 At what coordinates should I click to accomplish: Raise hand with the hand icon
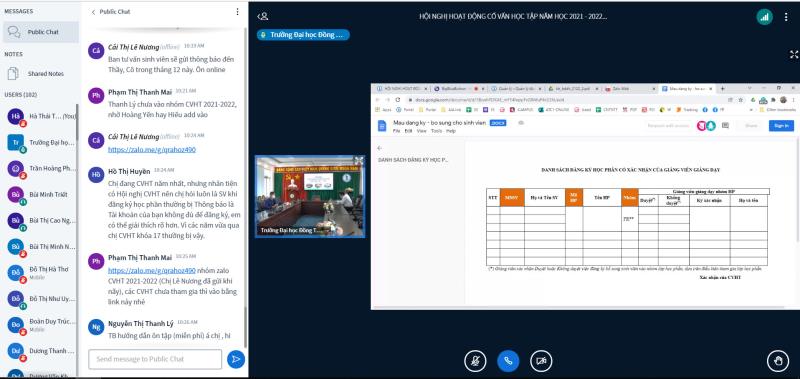coord(778,361)
